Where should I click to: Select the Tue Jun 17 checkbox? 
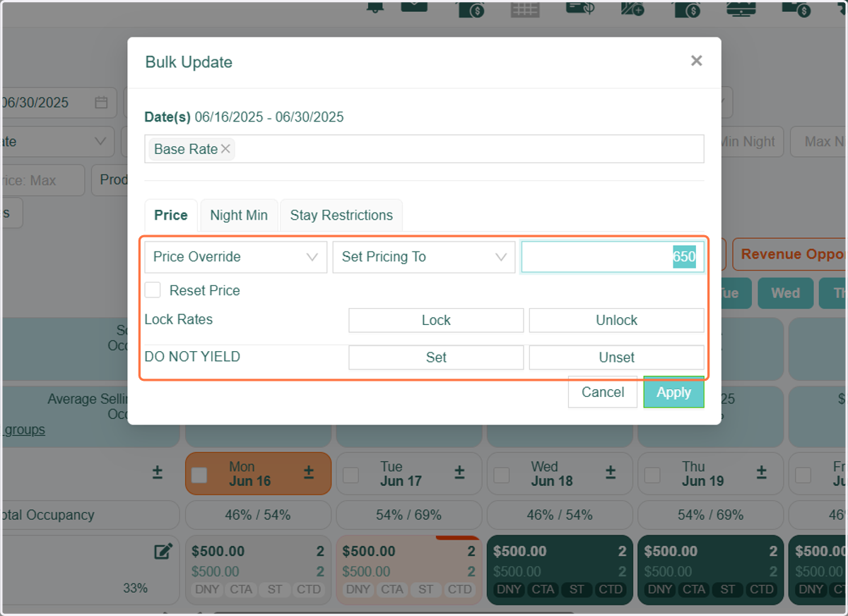tap(351, 475)
